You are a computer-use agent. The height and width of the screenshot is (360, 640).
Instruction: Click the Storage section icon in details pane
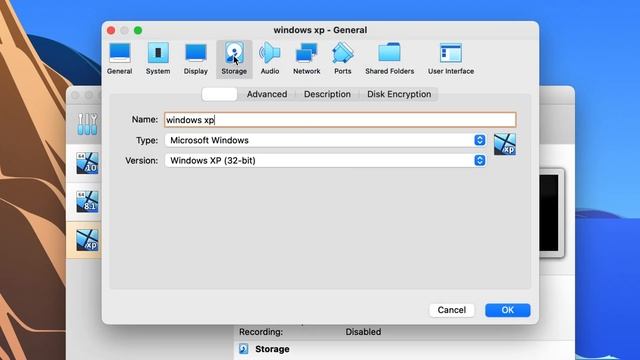pyautogui.click(x=244, y=349)
